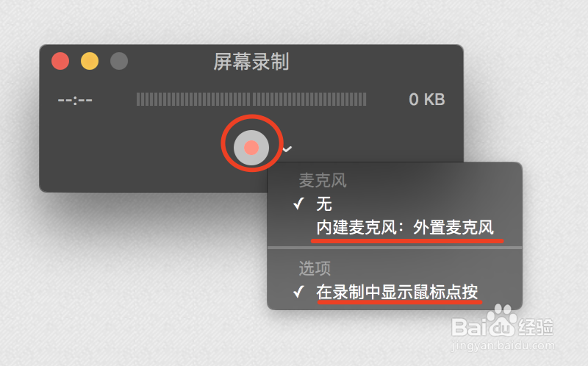The image size is (588, 366).
Task: Open the jingyan.baidu.com link
Action: click(x=503, y=345)
